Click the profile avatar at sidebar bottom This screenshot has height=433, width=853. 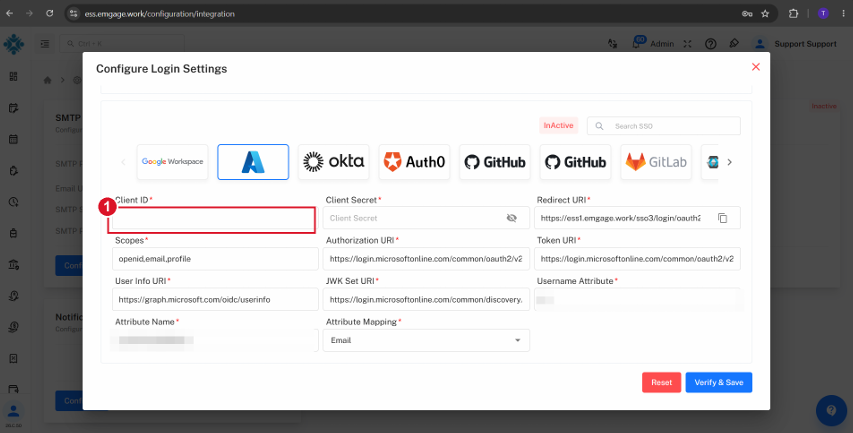14,411
